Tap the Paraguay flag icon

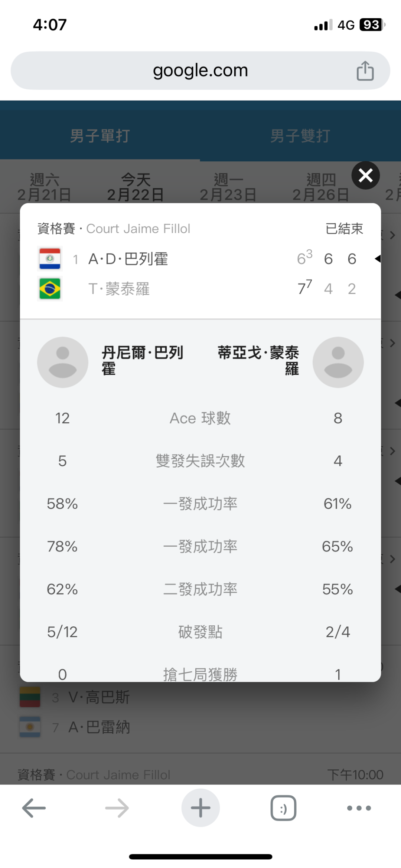coord(50,259)
